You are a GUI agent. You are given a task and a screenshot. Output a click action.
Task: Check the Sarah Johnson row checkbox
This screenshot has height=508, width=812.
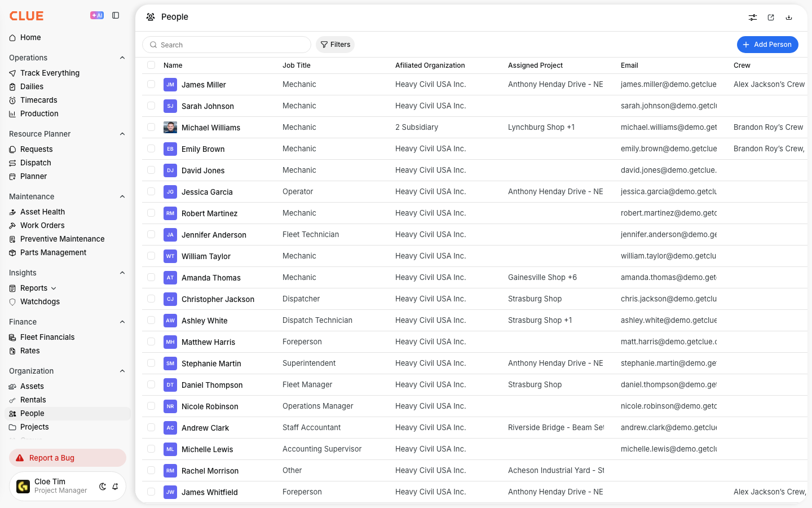pyautogui.click(x=151, y=106)
